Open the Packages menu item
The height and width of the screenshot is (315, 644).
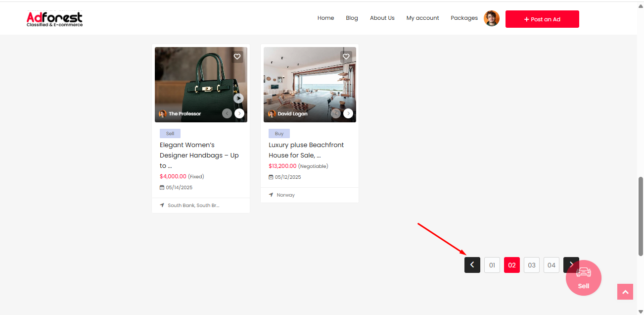(464, 18)
